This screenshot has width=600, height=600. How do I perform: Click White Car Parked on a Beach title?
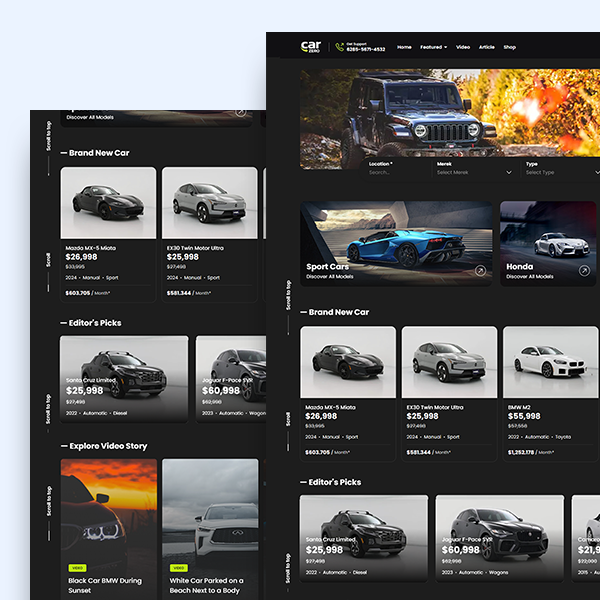(x=206, y=585)
